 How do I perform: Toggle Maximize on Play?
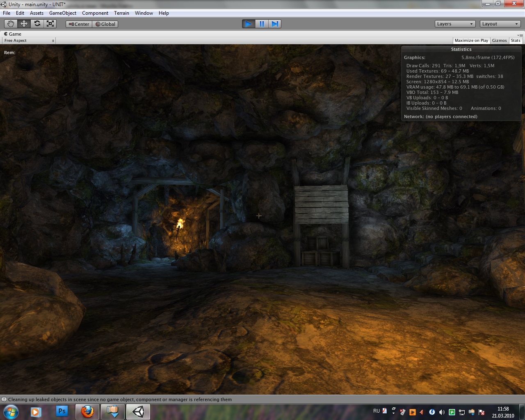(471, 41)
